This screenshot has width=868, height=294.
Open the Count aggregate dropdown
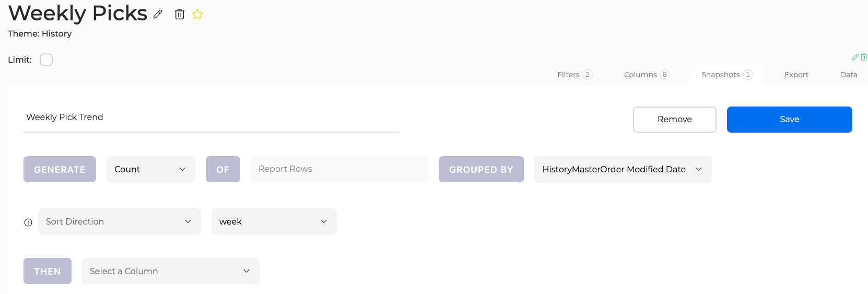[x=151, y=169]
